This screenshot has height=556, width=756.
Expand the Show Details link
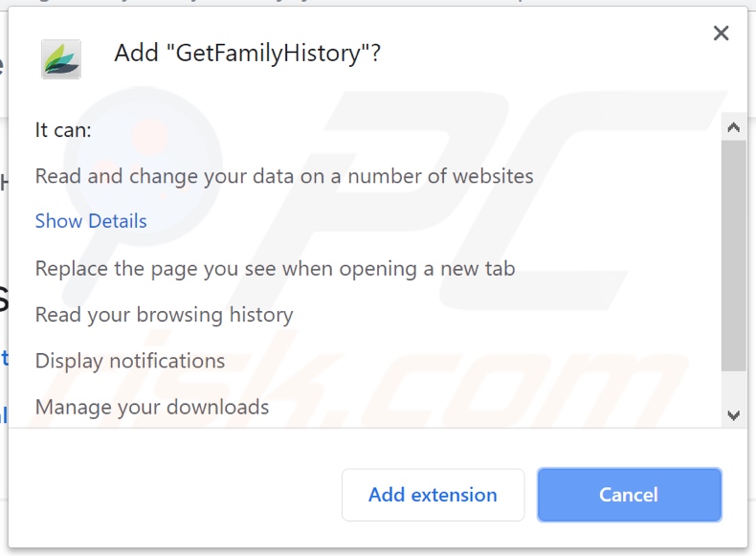[91, 221]
